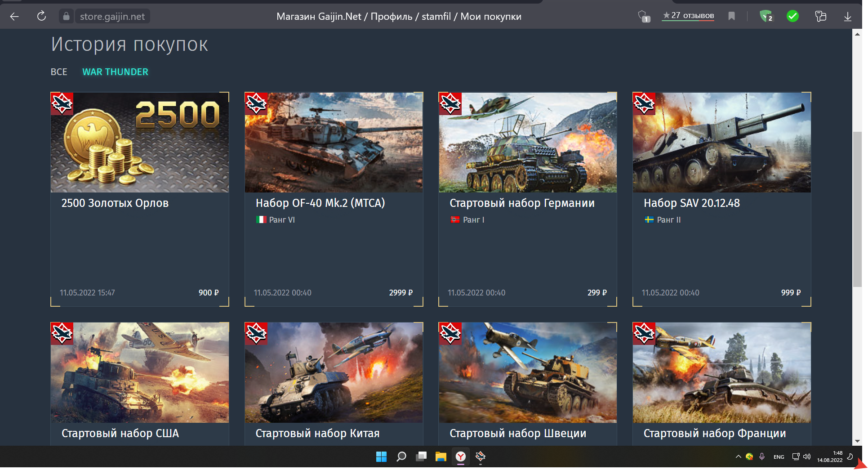
Task: Click the store.gaijin.net address field
Action: [112, 17]
